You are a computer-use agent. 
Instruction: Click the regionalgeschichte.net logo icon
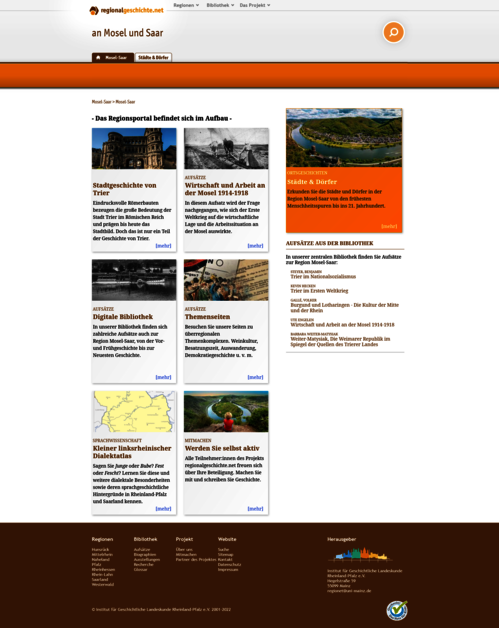[94, 10]
